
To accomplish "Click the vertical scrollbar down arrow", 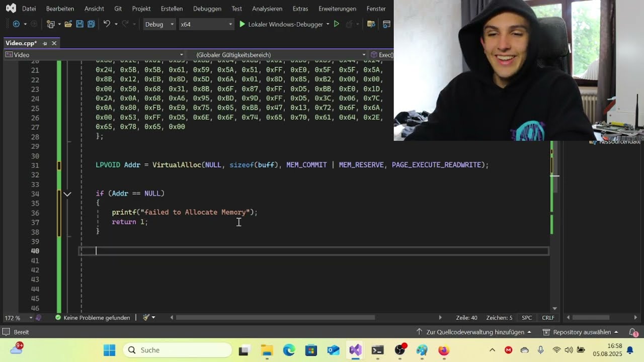I will click(x=554, y=308).
